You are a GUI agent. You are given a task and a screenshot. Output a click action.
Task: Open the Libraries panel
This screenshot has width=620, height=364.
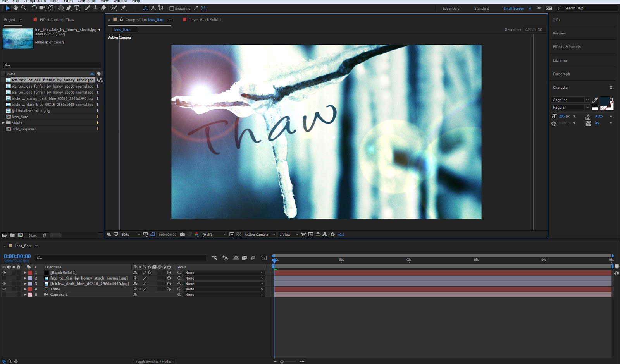(x=560, y=60)
